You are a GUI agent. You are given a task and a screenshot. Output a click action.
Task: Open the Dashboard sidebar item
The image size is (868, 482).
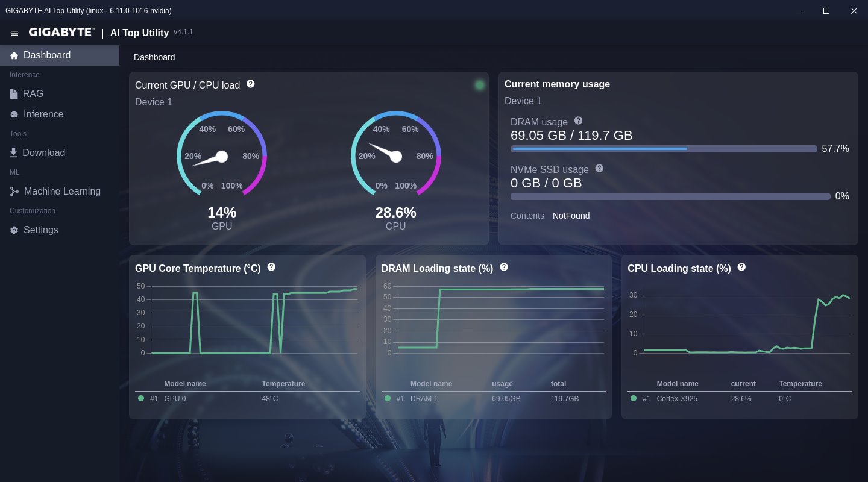(x=47, y=55)
